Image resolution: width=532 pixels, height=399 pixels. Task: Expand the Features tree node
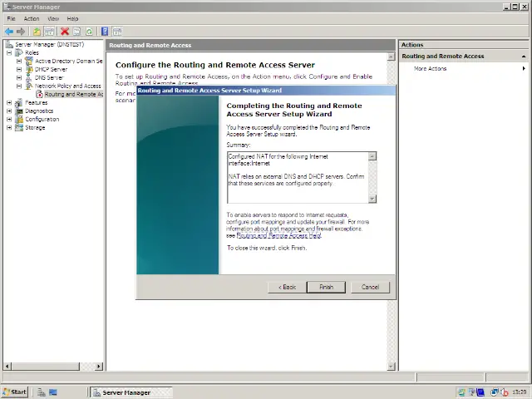coord(9,102)
